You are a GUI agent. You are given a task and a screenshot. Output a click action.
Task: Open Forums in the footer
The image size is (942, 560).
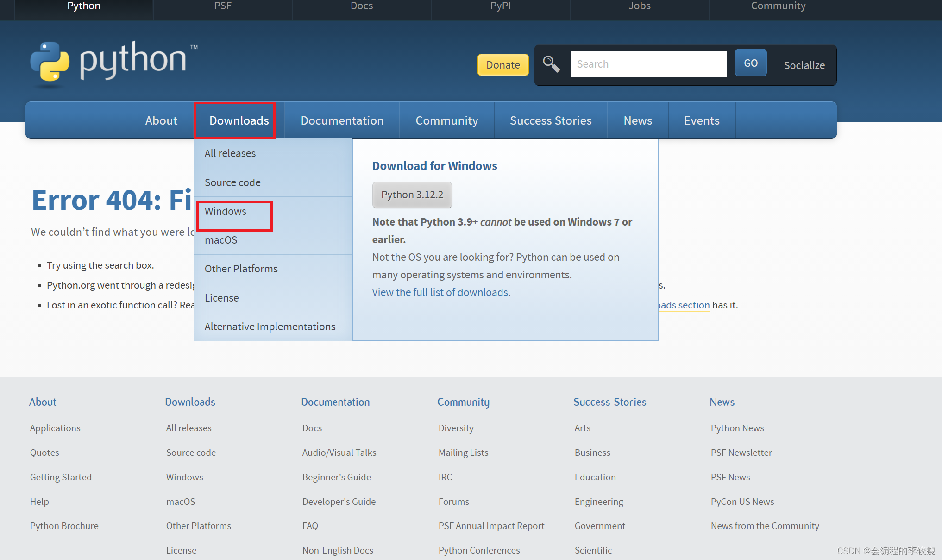point(454,502)
